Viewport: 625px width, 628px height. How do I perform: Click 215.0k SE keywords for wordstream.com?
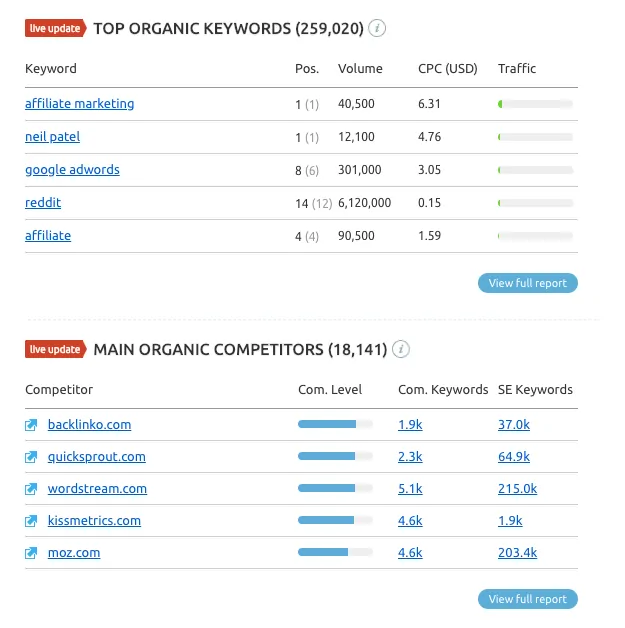click(x=517, y=489)
